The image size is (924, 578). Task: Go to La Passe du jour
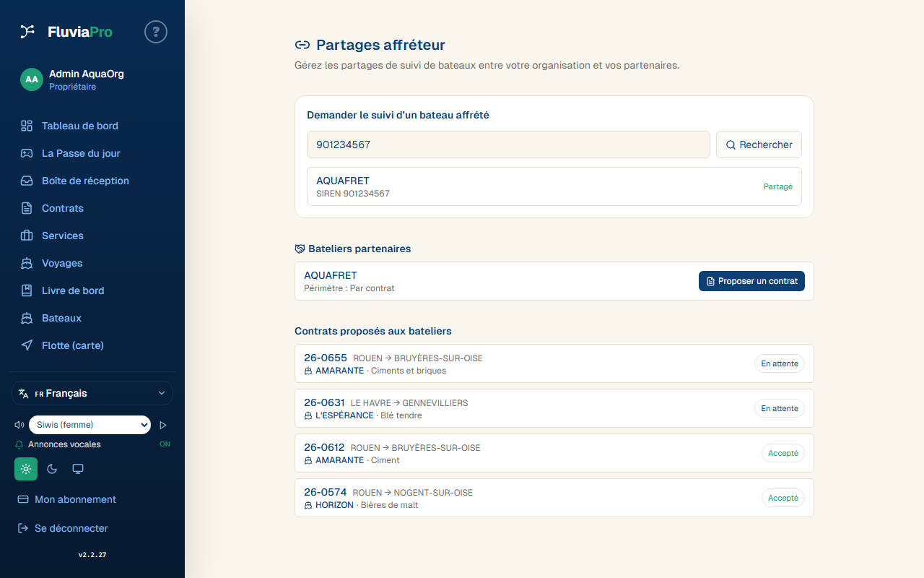[81, 153]
